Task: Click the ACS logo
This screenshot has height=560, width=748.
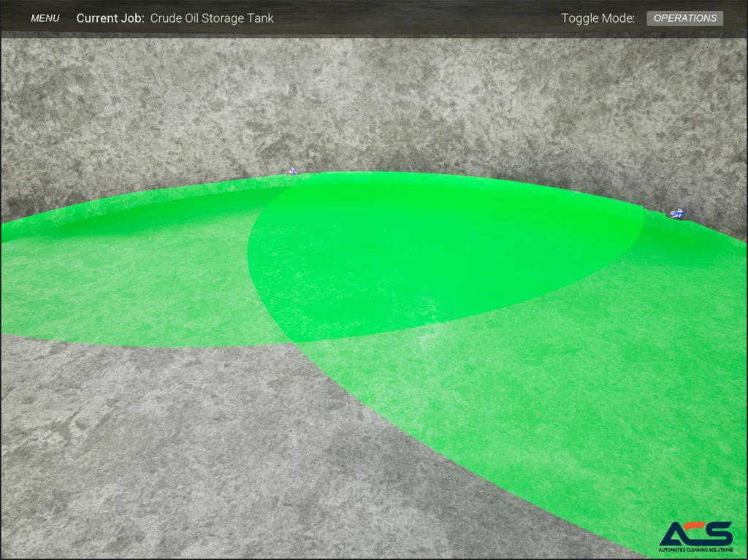Action: click(695, 534)
